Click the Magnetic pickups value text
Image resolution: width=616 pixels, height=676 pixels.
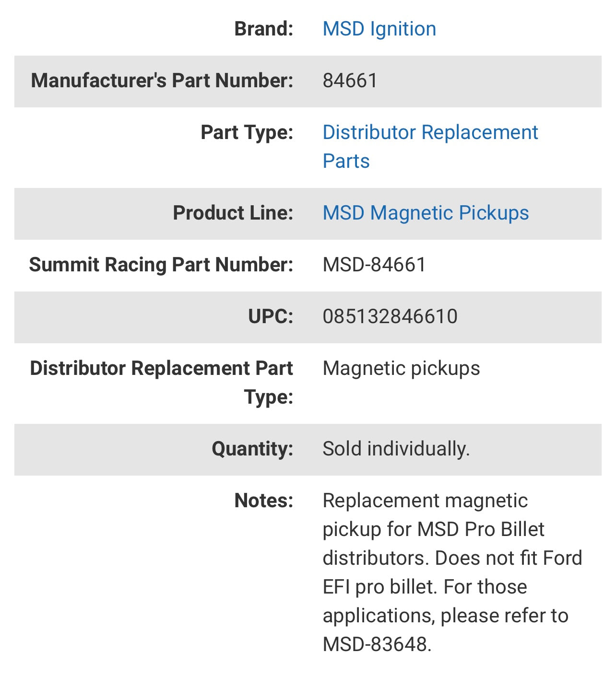pos(401,368)
